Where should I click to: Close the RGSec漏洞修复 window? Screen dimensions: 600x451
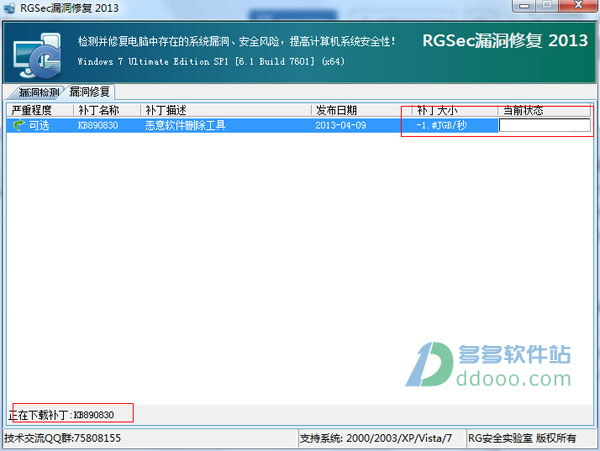pos(578,5)
